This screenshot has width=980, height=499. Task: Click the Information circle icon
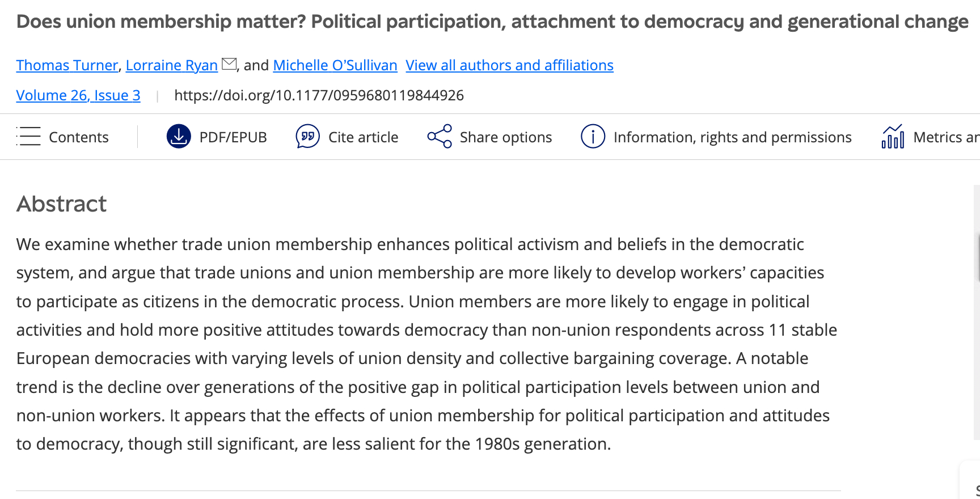[593, 137]
